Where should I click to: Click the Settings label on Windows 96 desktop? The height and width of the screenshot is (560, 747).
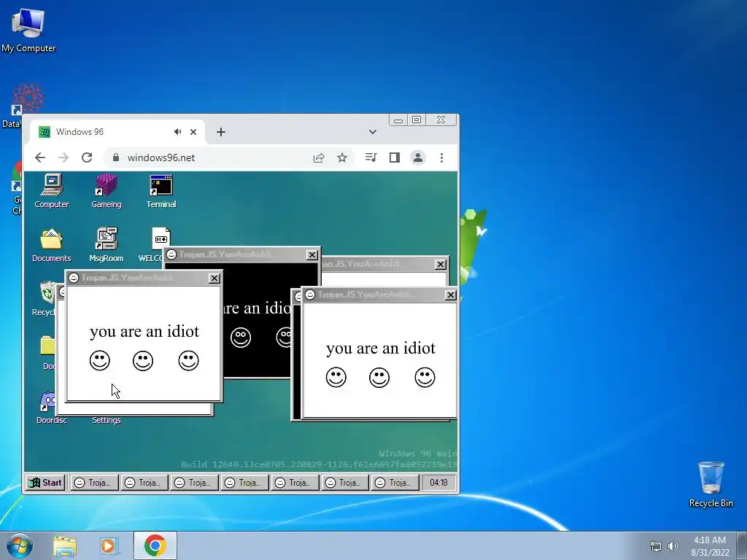[x=107, y=420]
